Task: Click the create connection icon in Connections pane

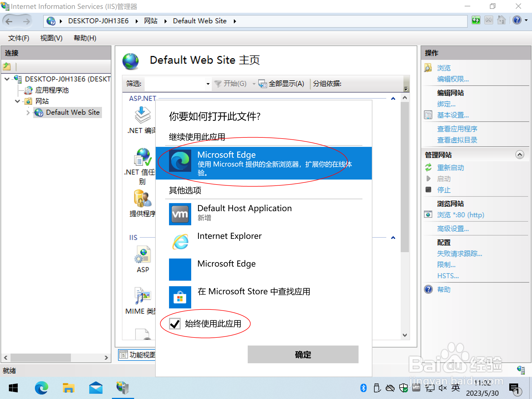Action: pyautogui.click(x=7, y=66)
